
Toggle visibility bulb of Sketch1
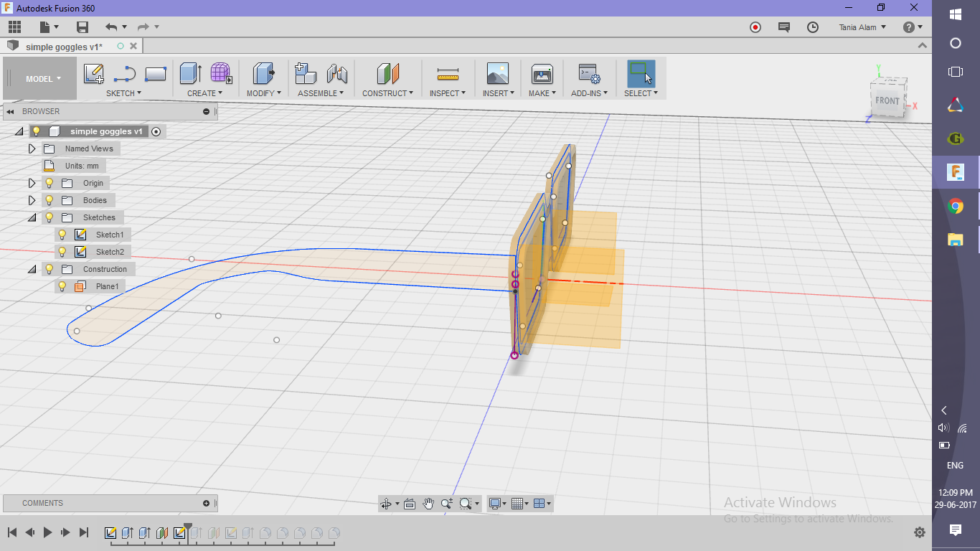62,235
